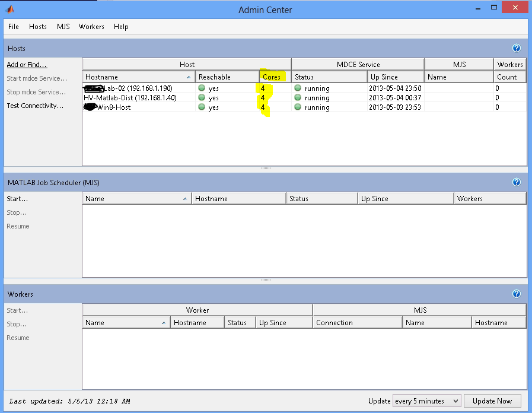This screenshot has width=532, height=413.
Task: Open help for the Hosts panel
Action: [517, 48]
